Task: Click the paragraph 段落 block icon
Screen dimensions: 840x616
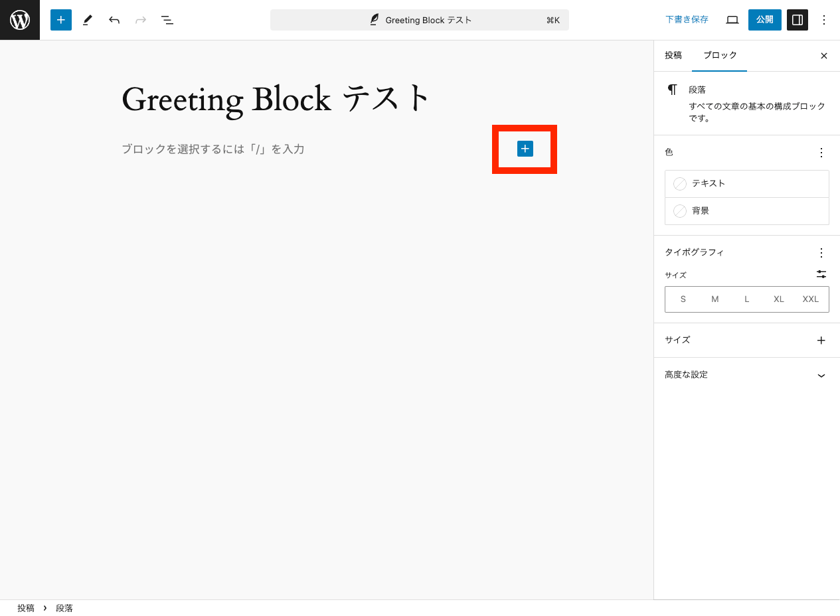Action: pos(673,90)
